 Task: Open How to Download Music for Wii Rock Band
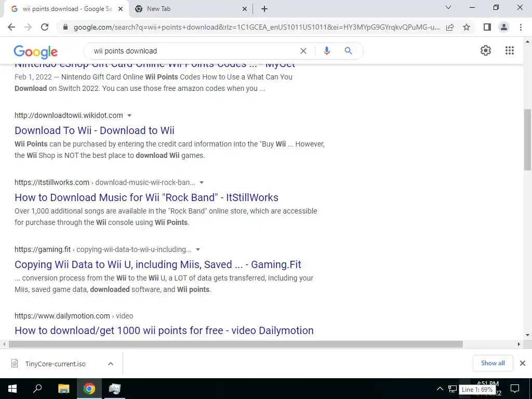147,197
